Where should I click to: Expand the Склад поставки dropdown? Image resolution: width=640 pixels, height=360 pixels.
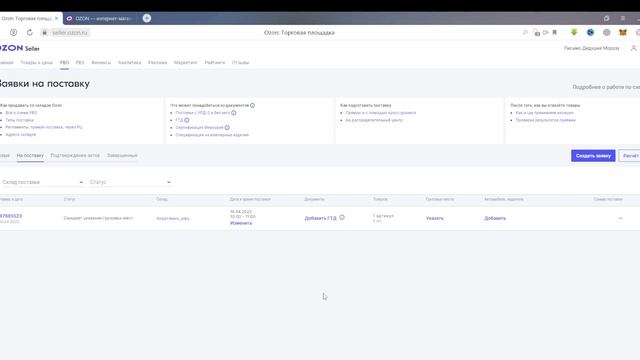tap(42, 182)
